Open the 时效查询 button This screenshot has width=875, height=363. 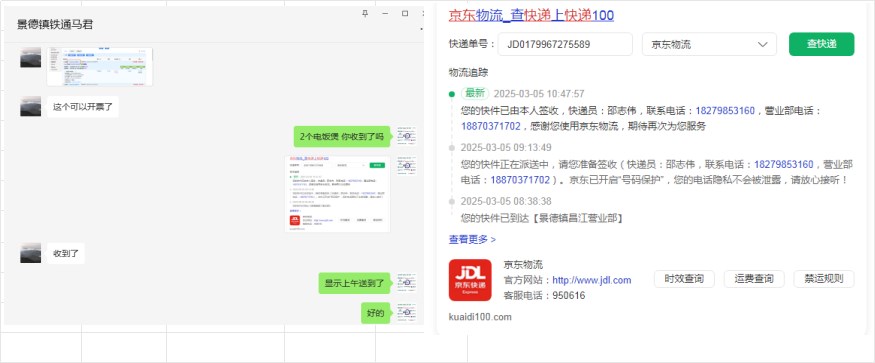(684, 279)
